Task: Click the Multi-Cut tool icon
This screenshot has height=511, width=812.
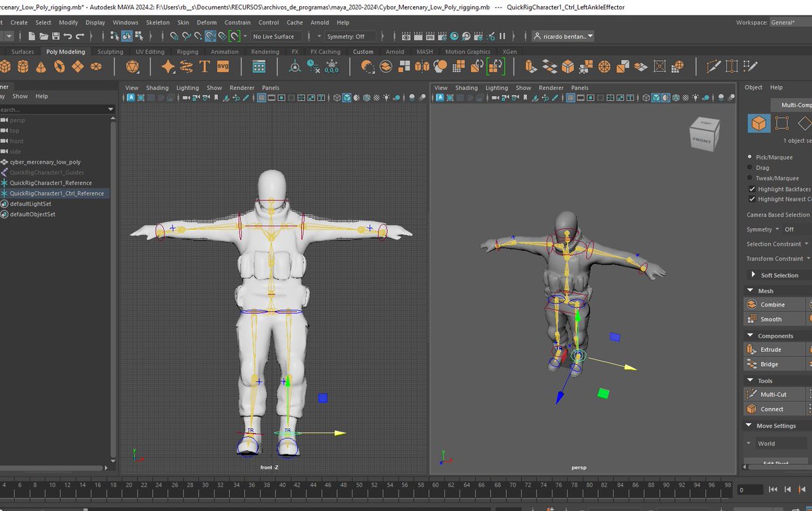Action: [751, 394]
